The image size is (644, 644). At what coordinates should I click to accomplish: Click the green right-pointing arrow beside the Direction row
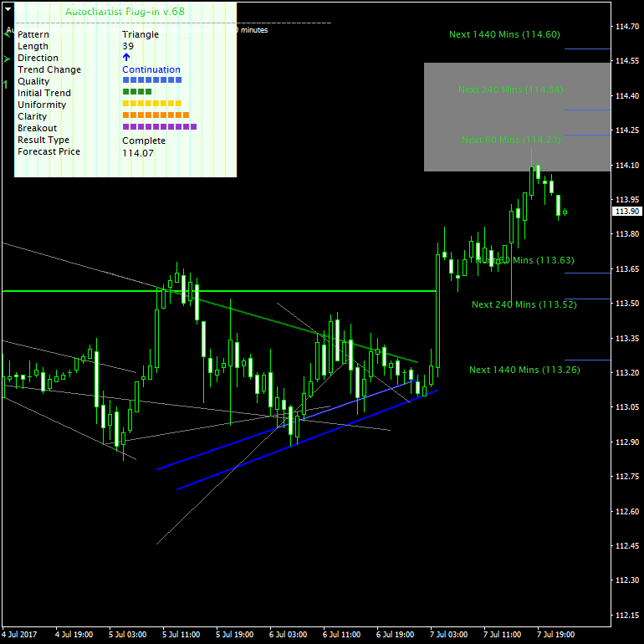[7, 59]
